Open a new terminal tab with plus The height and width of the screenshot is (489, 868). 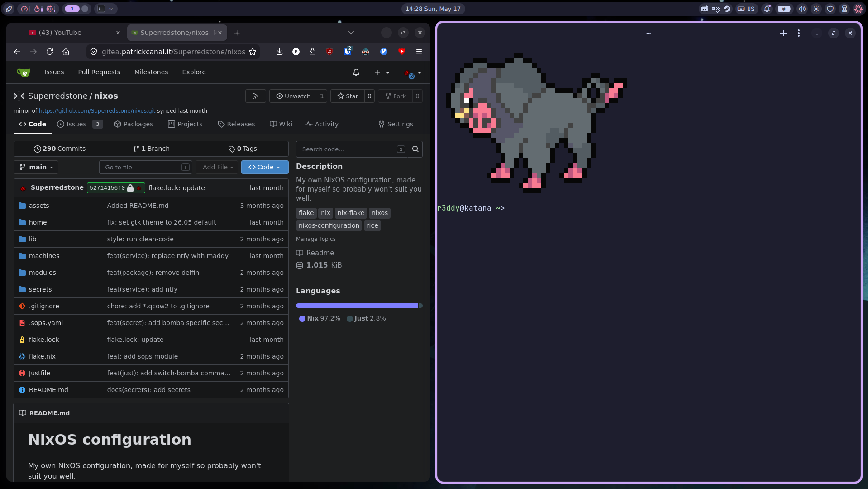783,33
